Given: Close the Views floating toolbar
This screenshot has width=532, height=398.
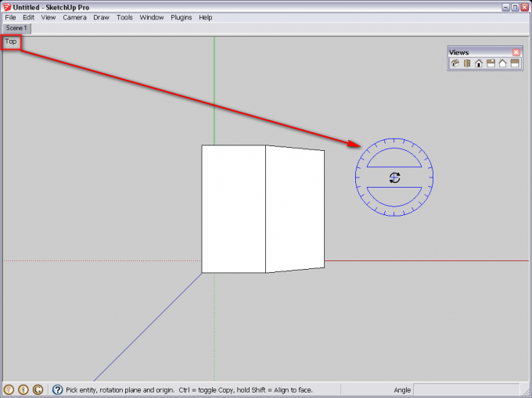Looking at the screenshot, I should click(x=516, y=52).
